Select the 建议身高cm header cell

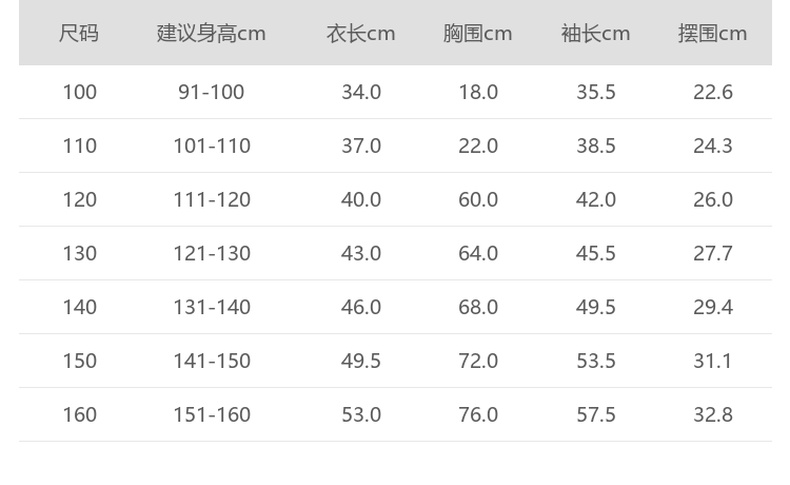click(211, 33)
